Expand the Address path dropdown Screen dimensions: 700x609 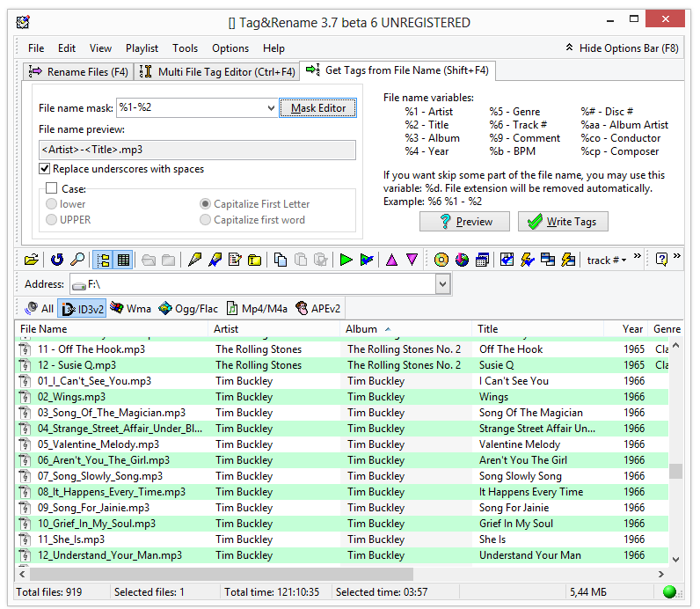pos(443,284)
